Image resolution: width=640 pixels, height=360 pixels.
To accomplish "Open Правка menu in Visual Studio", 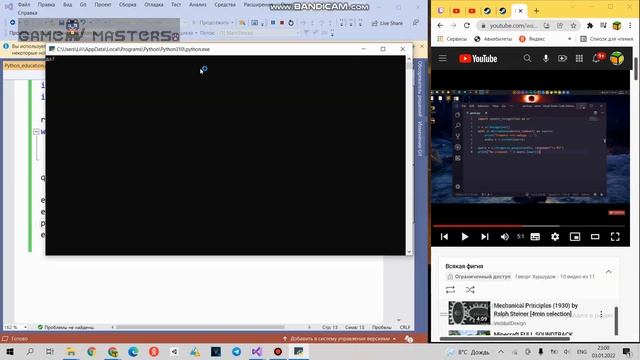I will pyautogui.click(x=46, y=4).
